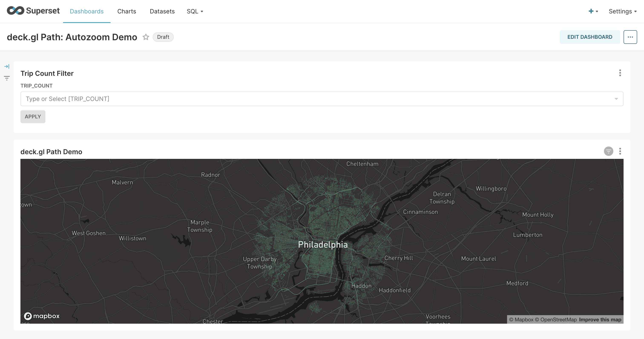This screenshot has width=644, height=339.
Task: Switch to the Charts tab
Action: 127,11
